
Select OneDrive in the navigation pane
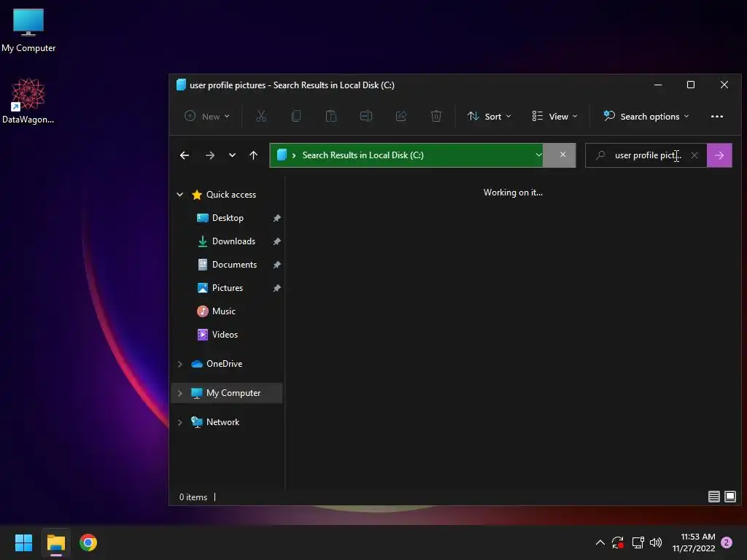[224, 364]
